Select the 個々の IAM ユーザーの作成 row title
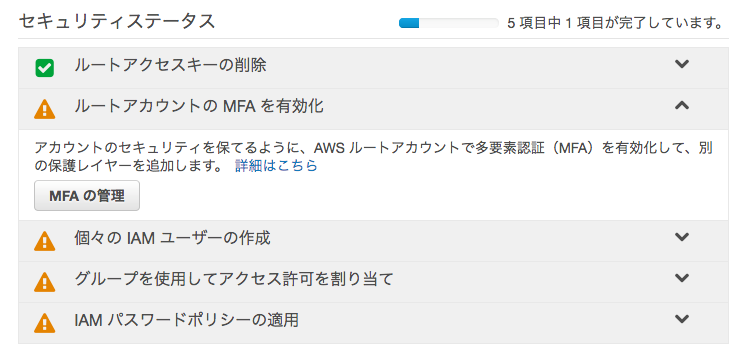746x364 pixels. tap(173, 238)
